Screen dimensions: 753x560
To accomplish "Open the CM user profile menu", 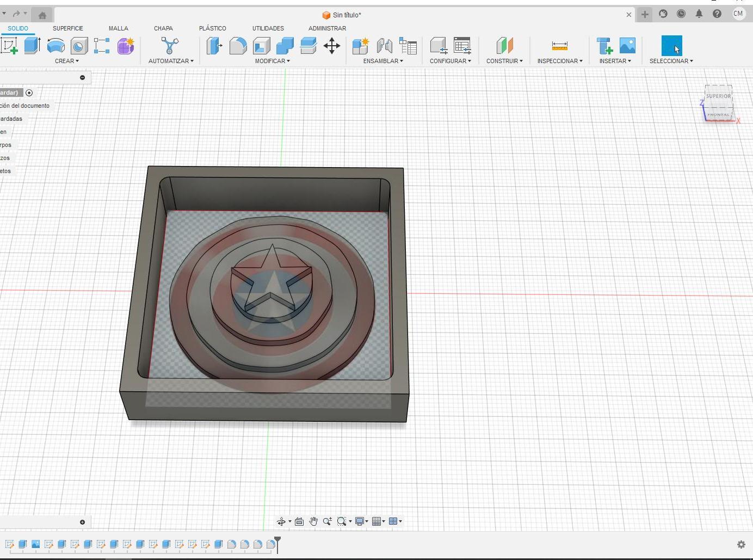I will pos(738,14).
